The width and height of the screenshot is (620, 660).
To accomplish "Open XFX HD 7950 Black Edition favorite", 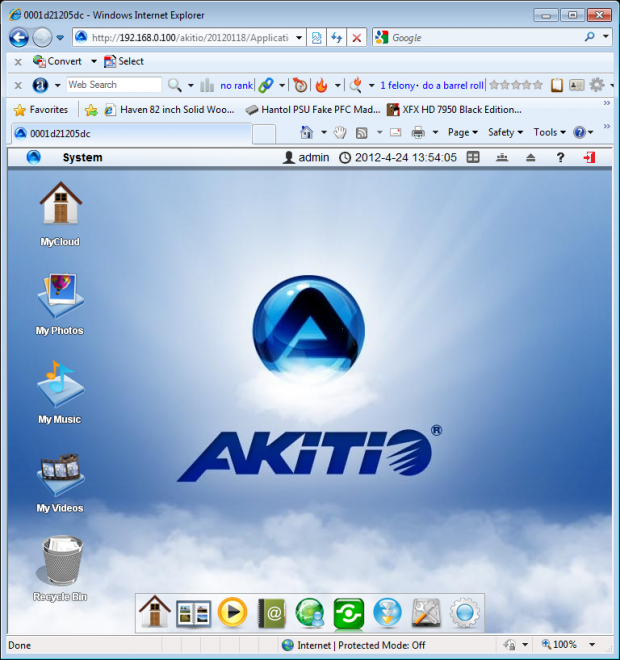I will pos(454,110).
